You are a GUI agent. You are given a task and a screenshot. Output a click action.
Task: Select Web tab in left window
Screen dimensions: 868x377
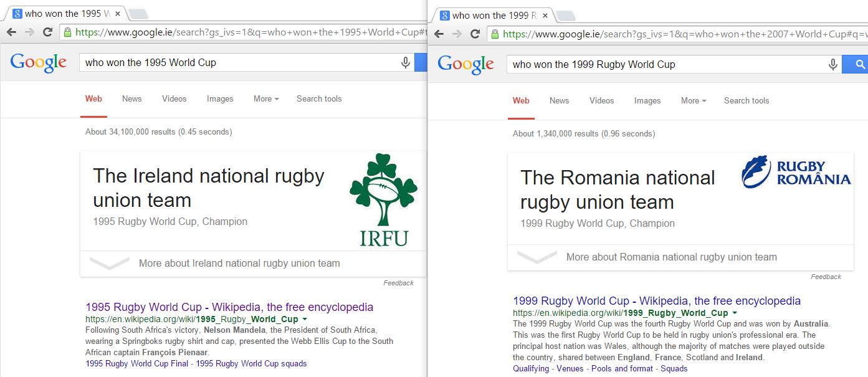coord(93,98)
